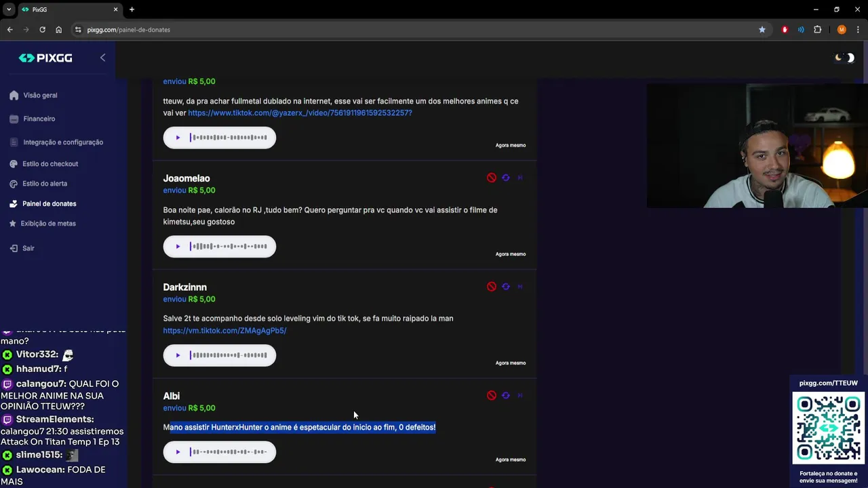
Task: Click slime1515's chat entry
Action: point(41,455)
